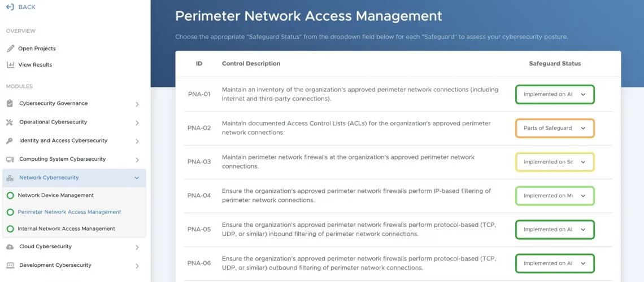Expand the Cybersecurity Governance module chevron

pos(137,104)
